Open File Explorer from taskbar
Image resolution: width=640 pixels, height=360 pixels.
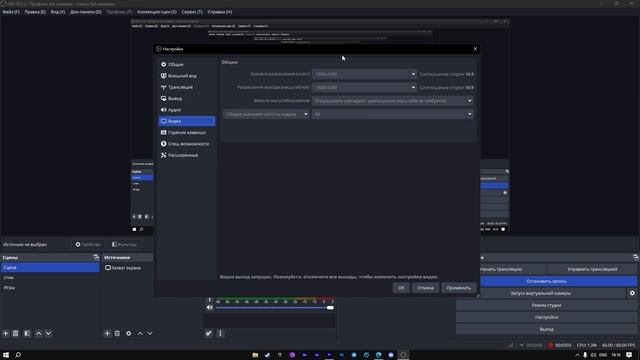point(255,355)
